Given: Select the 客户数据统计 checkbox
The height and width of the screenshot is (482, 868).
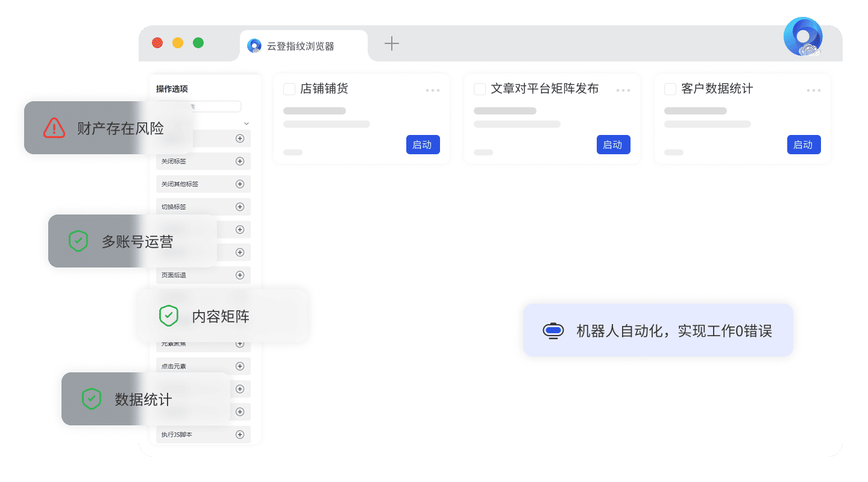Looking at the screenshot, I should 670,89.
